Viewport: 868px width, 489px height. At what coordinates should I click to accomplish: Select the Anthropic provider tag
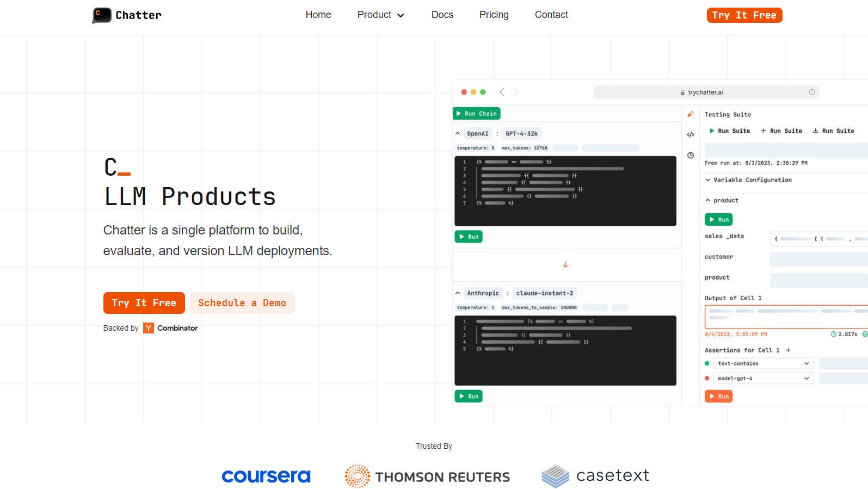483,293
